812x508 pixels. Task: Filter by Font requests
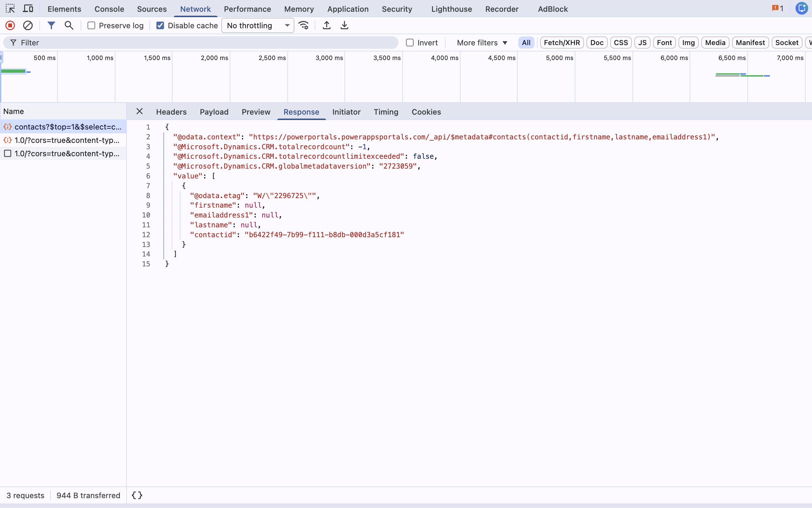point(665,43)
